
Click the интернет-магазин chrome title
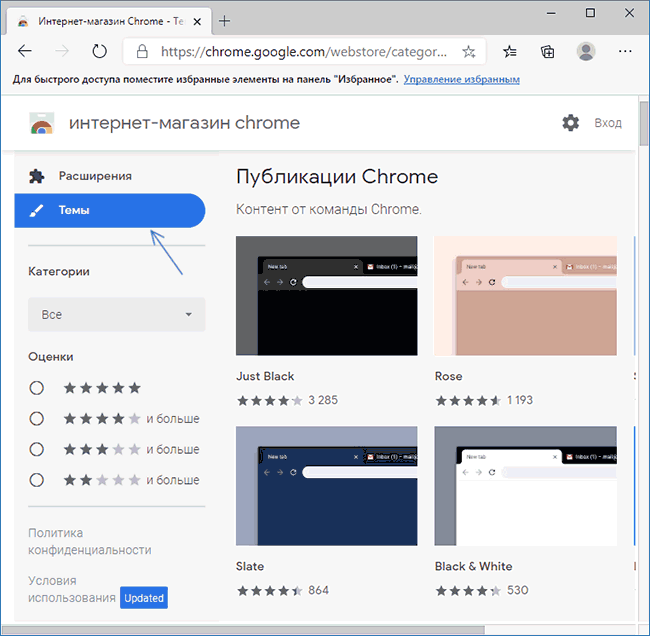(x=184, y=123)
